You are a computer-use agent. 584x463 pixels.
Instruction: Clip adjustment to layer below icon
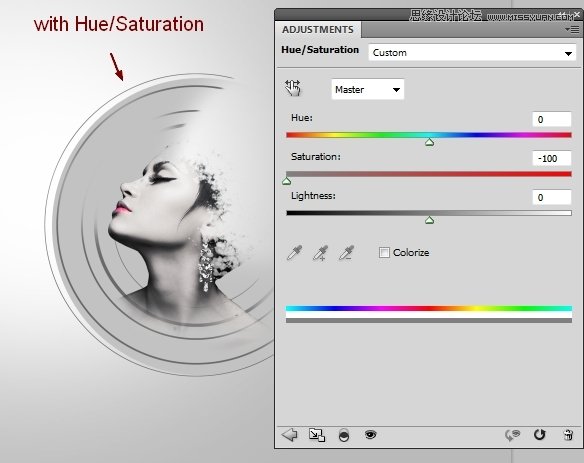tap(344, 435)
